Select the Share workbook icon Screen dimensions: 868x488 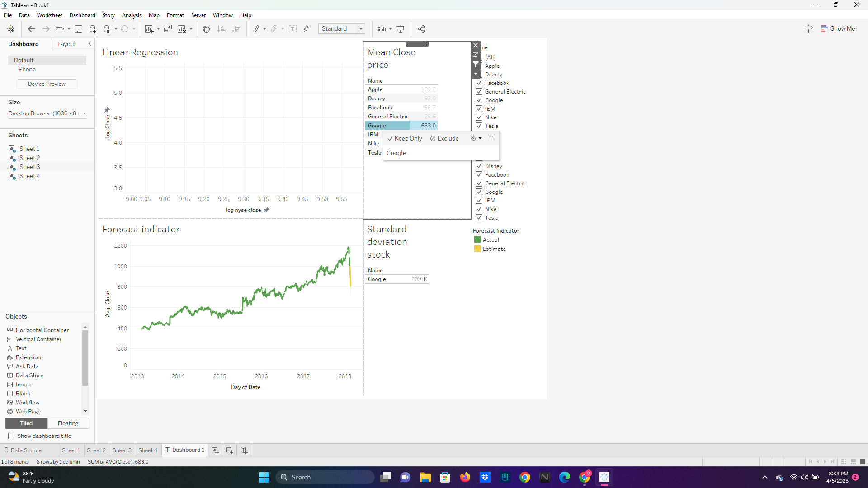(421, 28)
